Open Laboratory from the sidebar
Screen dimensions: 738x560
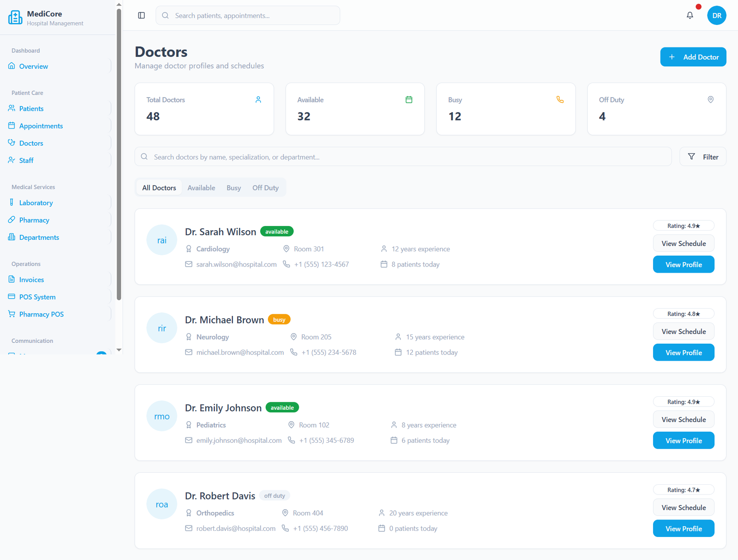pos(36,203)
